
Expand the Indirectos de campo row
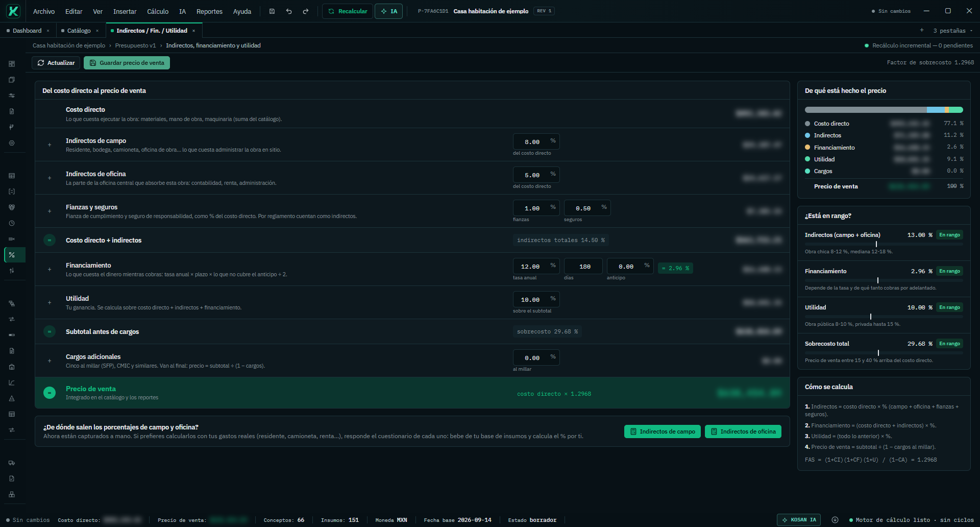click(x=50, y=145)
